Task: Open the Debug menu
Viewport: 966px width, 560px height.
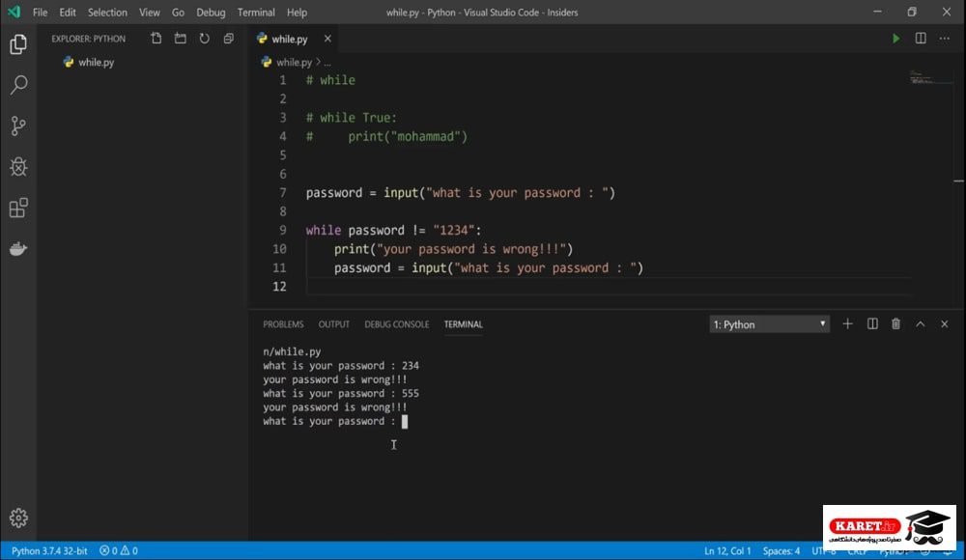Action: (x=211, y=13)
